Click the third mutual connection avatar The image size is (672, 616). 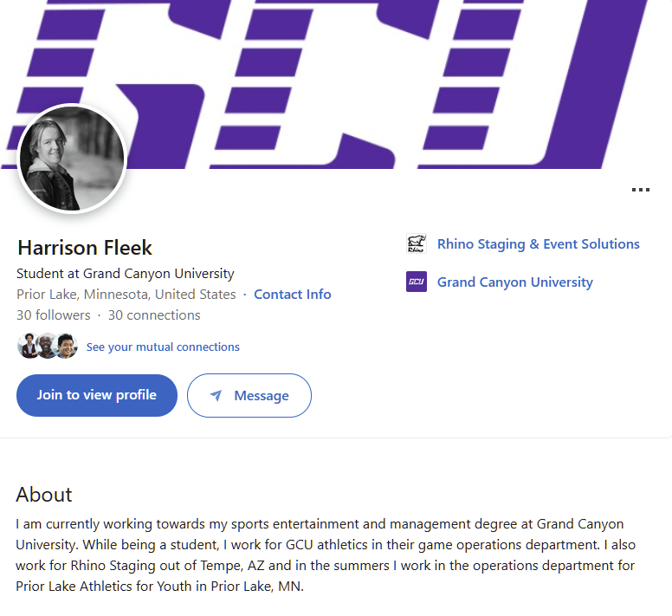click(67, 347)
